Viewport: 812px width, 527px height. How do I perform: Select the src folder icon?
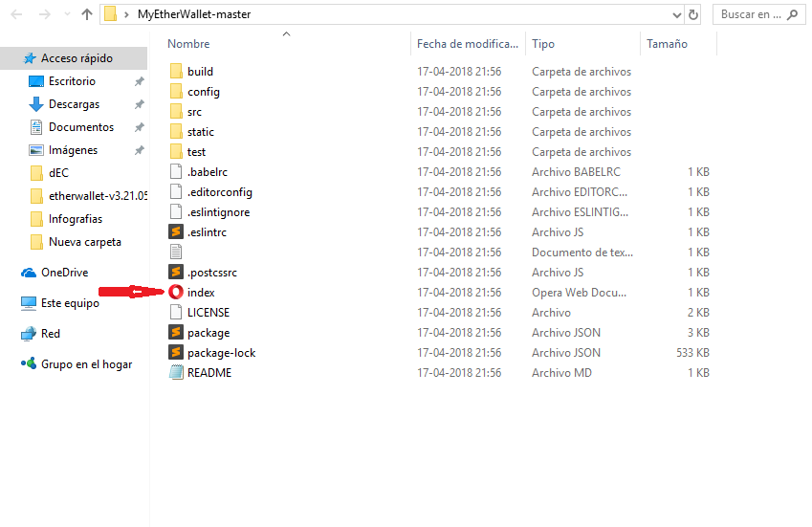click(176, 112)
